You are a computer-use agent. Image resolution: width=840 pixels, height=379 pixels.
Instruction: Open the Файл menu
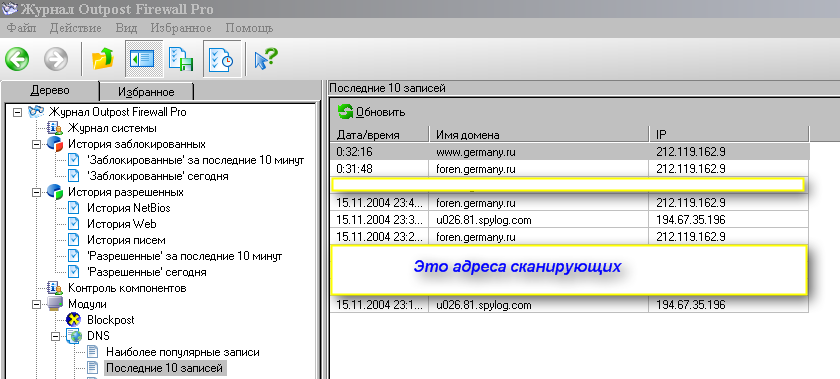click(x=22, y=28)
